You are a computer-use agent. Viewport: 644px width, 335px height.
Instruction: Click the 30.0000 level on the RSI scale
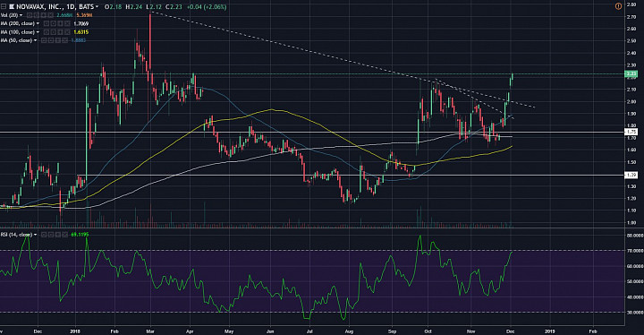point(634,313)
